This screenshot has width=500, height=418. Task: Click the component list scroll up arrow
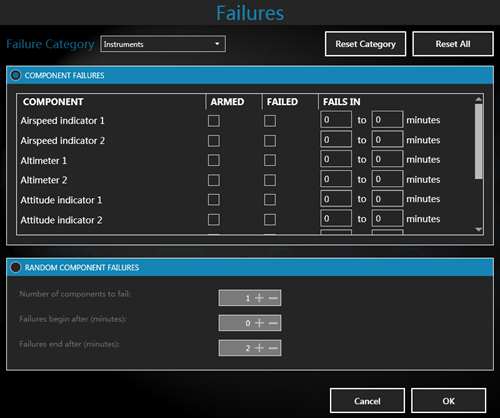479,99
